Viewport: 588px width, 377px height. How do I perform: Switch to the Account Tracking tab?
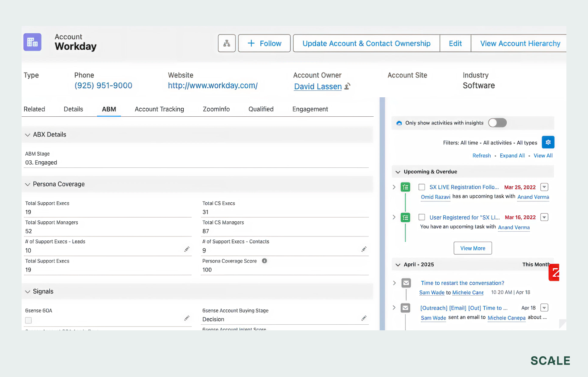click(159, 109)
